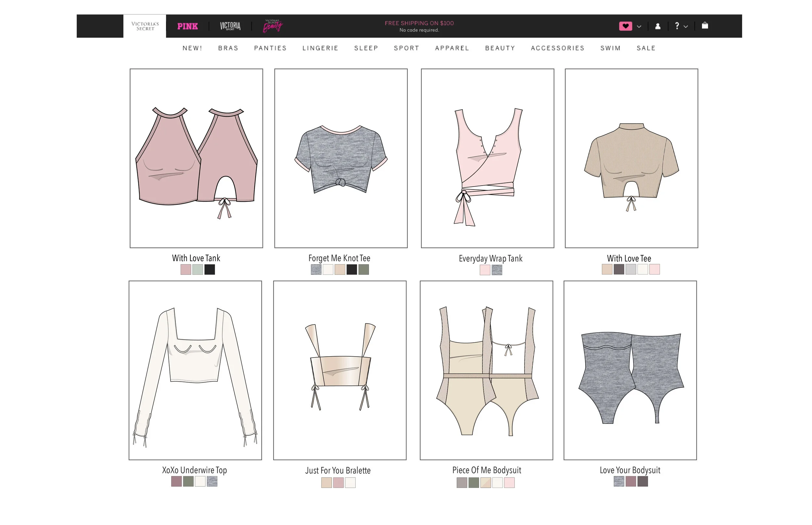Open the Everyday Wrap Tank product title

pos(490,258)
